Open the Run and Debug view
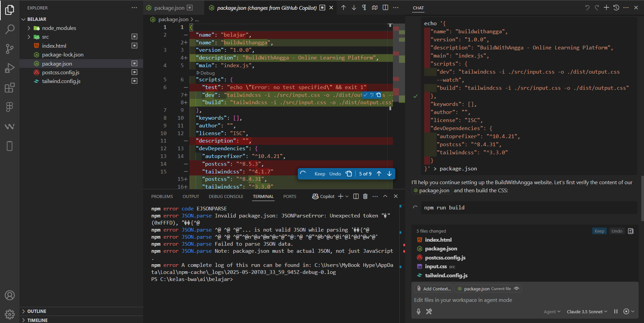This screenshot has height=323, width=644. [x=10, y=68]
